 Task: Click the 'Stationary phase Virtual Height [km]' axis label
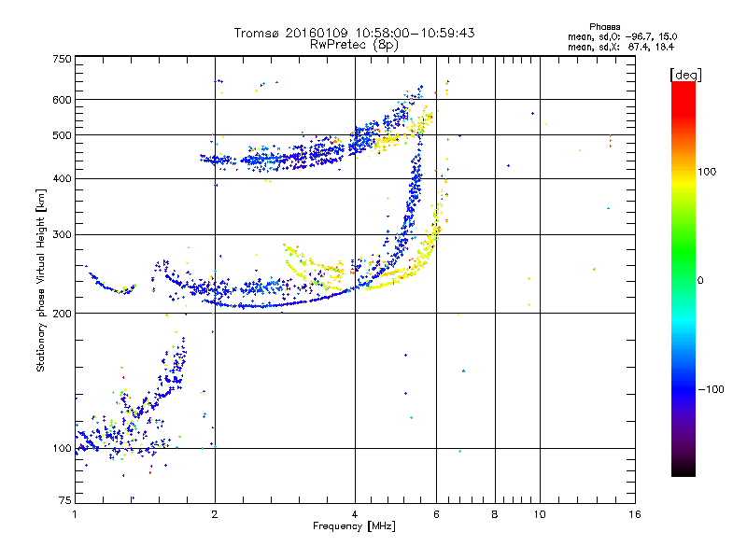coord(41,280)
